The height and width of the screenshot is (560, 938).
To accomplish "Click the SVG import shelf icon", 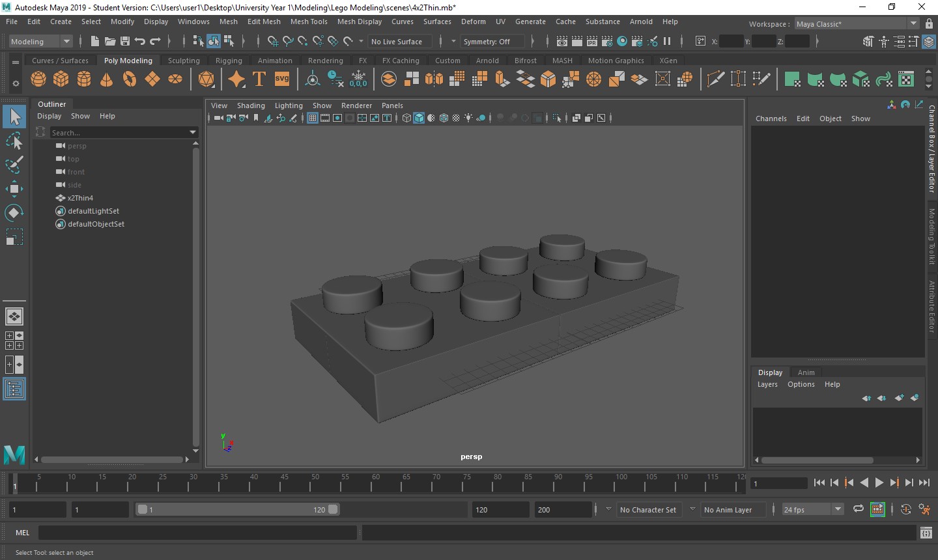I will pyautogui.click(x=281, y=79).
